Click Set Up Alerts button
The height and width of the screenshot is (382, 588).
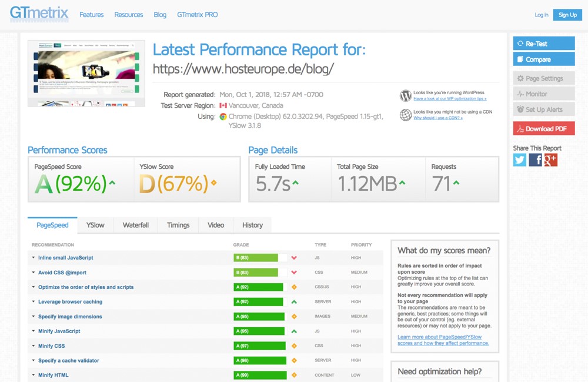(544, 109)
